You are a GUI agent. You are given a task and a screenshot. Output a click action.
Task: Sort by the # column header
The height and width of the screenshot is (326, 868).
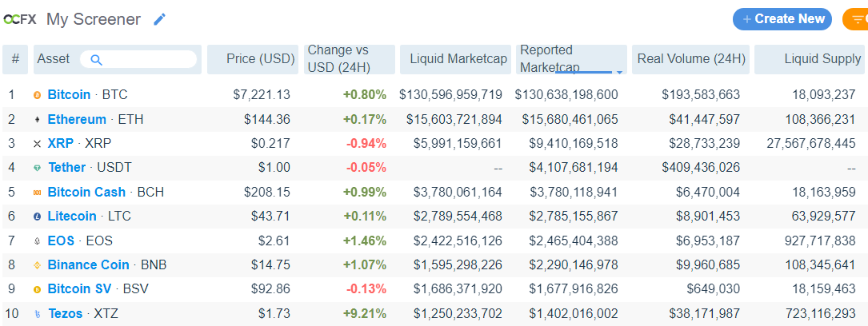tap(15, 59)
